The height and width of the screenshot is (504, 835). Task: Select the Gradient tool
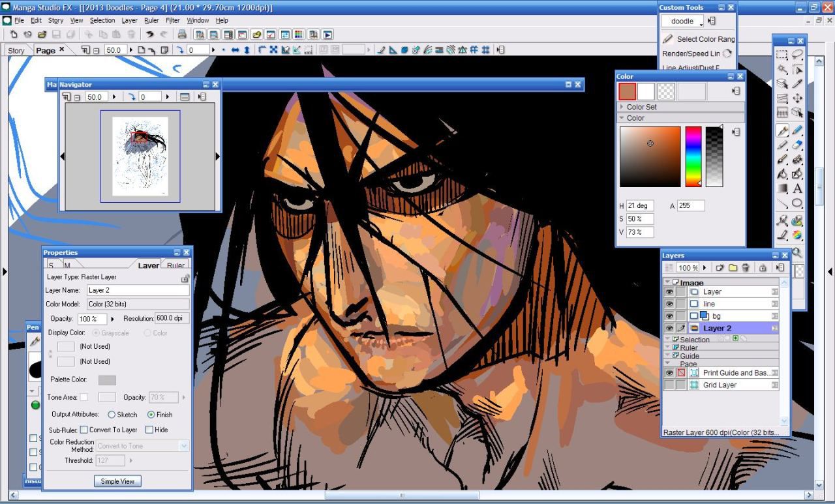(x=782, y=189)
